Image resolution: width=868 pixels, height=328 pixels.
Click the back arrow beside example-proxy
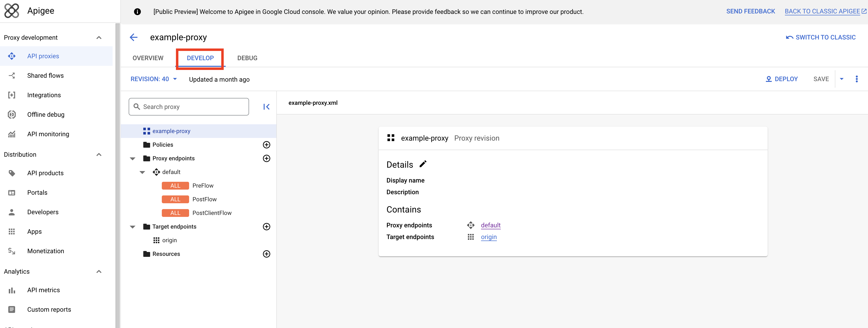134,38
